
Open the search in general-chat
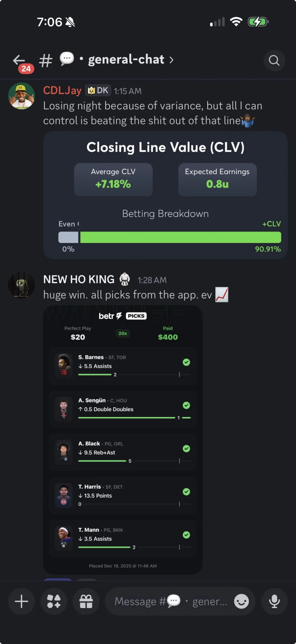pos(274,60)
